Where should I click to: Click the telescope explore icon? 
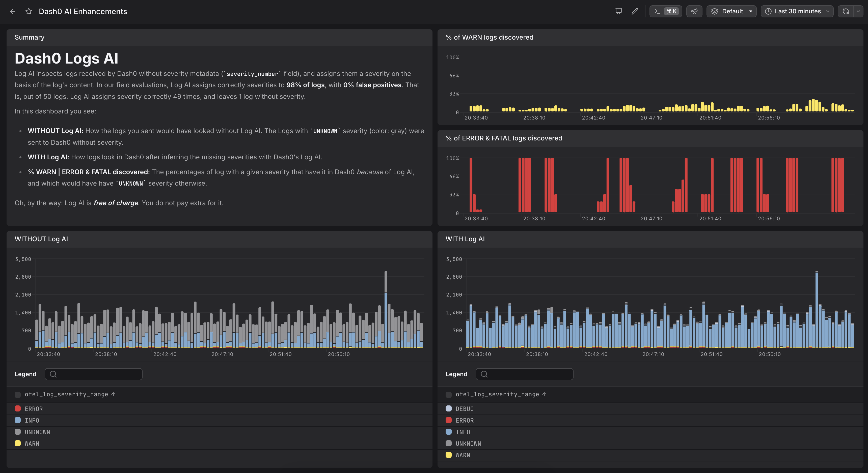pyautogui.click(x=694, y=11)
